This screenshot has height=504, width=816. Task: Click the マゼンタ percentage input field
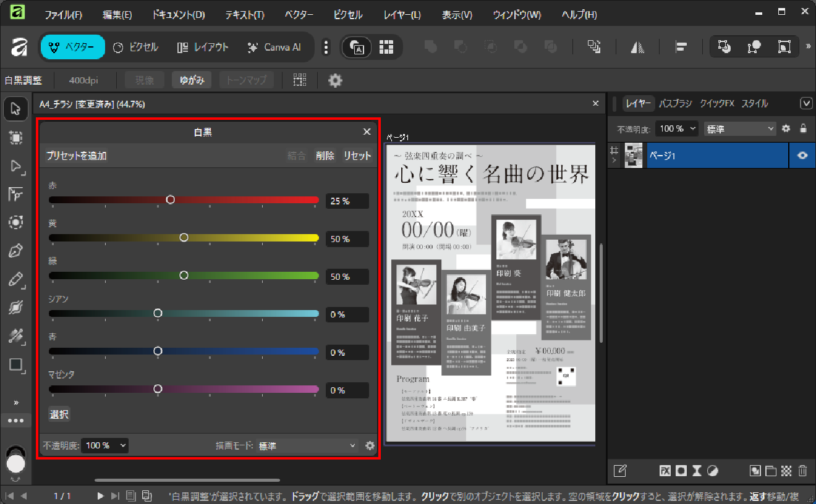coord(347,390)
